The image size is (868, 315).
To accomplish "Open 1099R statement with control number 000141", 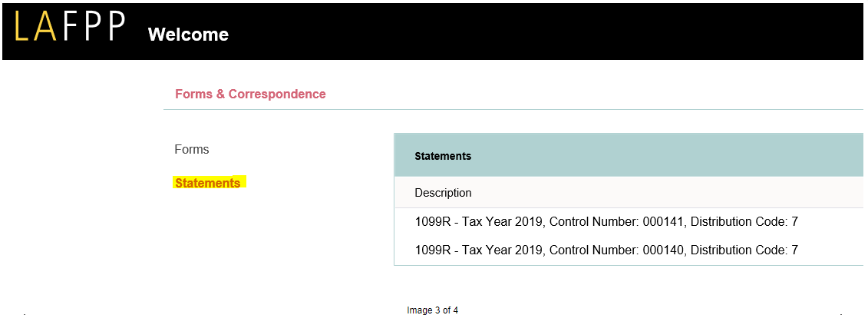I will [606, 222].
